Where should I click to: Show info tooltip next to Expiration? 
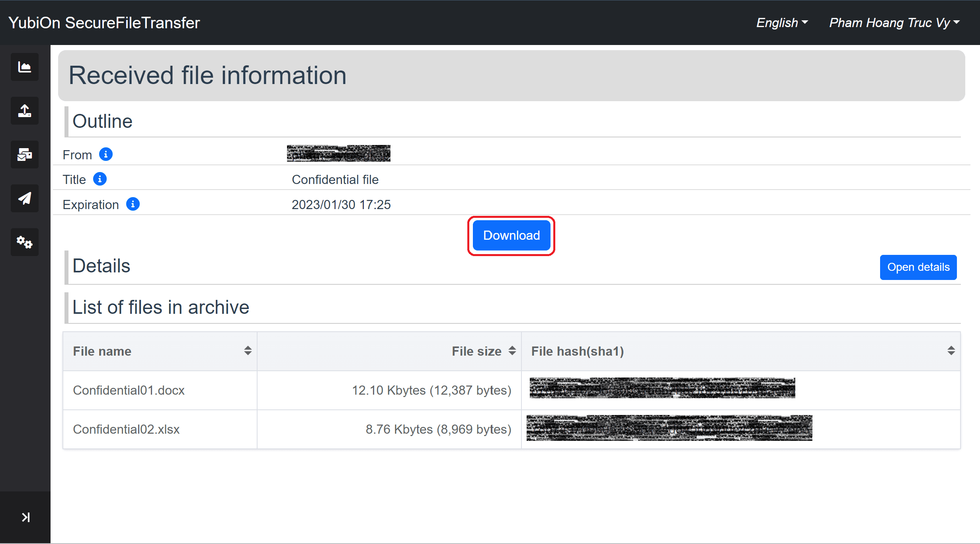point(133,204)
